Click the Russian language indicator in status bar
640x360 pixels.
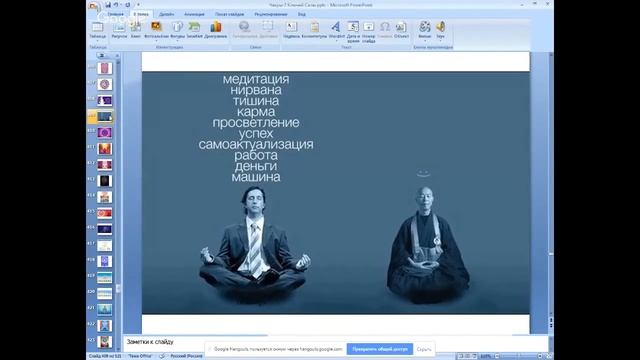[x=186, y=356]
